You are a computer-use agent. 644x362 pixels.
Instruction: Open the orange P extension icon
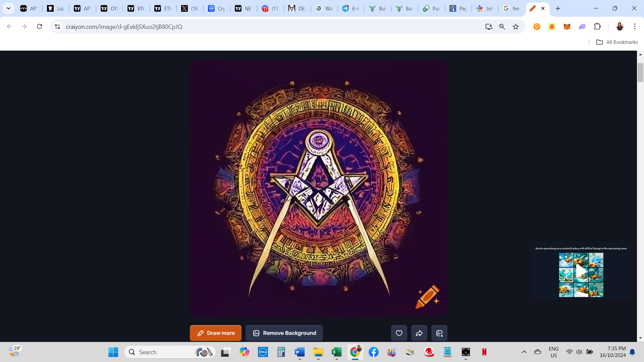[x=537, y=26]
